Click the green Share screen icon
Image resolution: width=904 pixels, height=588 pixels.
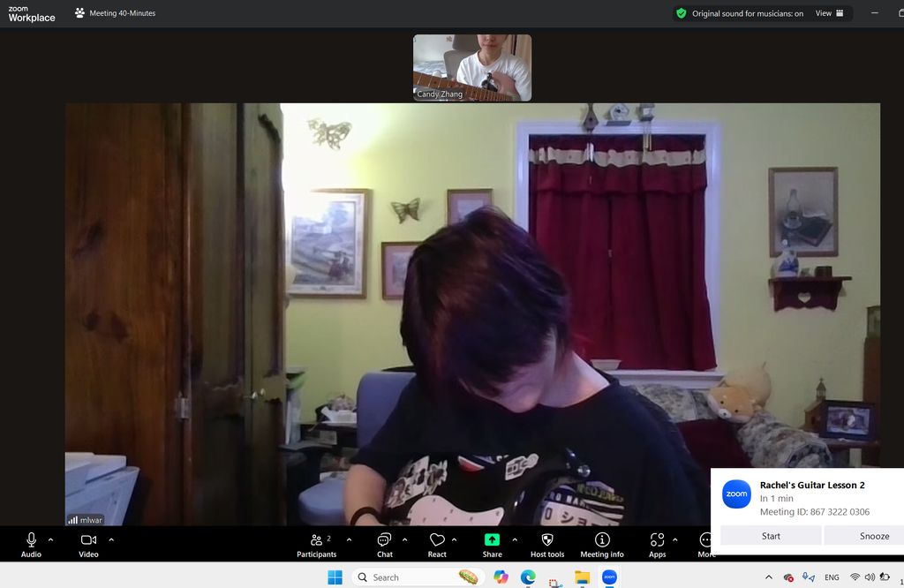[492, 539]
